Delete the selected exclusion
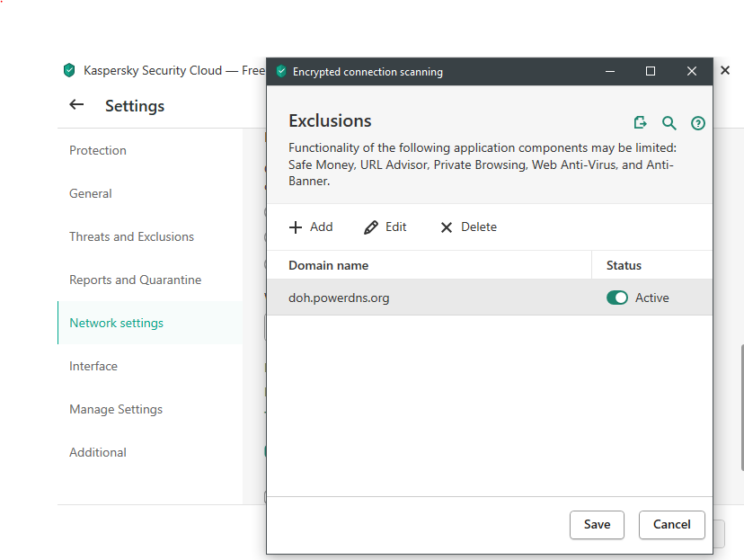 (468, 227)
